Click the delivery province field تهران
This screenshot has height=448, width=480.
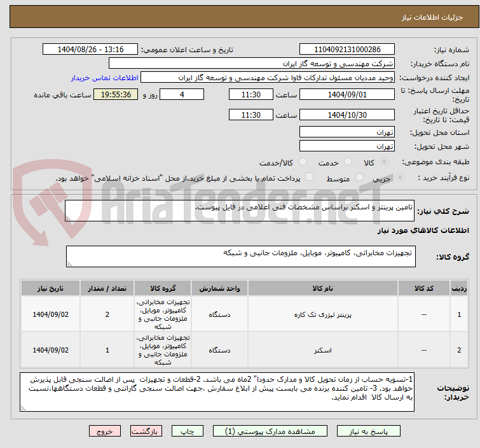(x=347, y=132)
